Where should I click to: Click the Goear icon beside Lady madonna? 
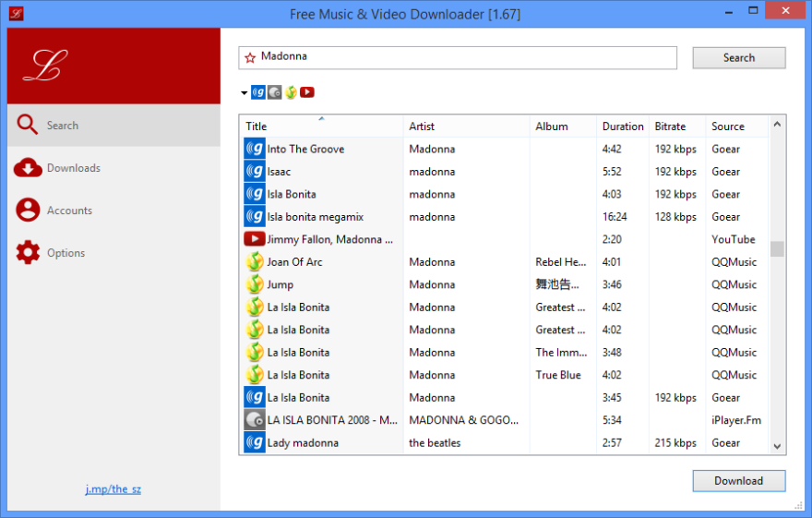click(255, 443)
